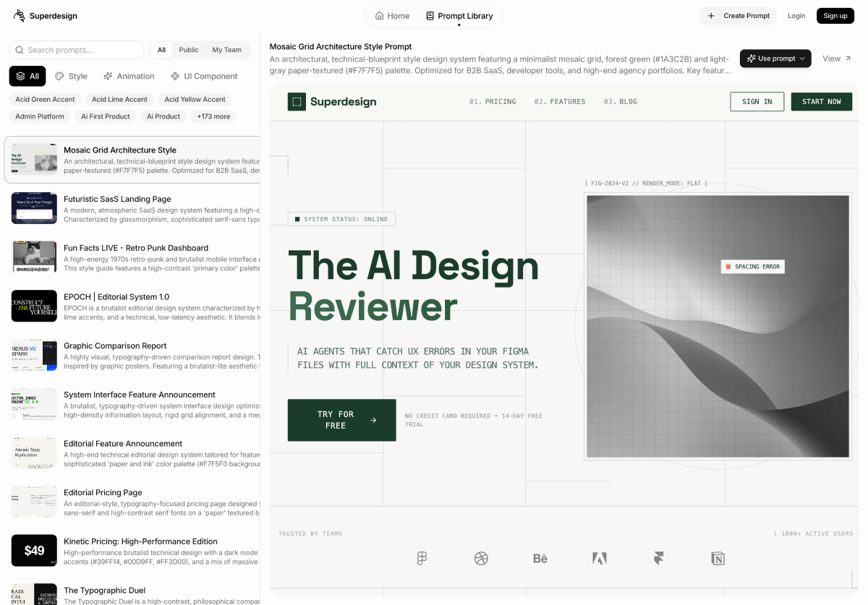This screenshot has width=868, height=605.
Task: Click the Adobe logo icon
Action: point(599,558)
